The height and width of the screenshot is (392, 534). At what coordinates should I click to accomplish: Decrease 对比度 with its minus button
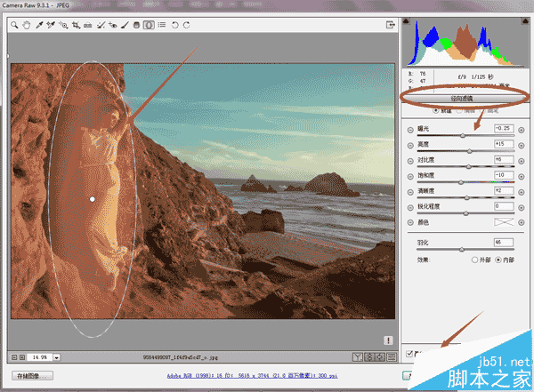click(410, 161)
